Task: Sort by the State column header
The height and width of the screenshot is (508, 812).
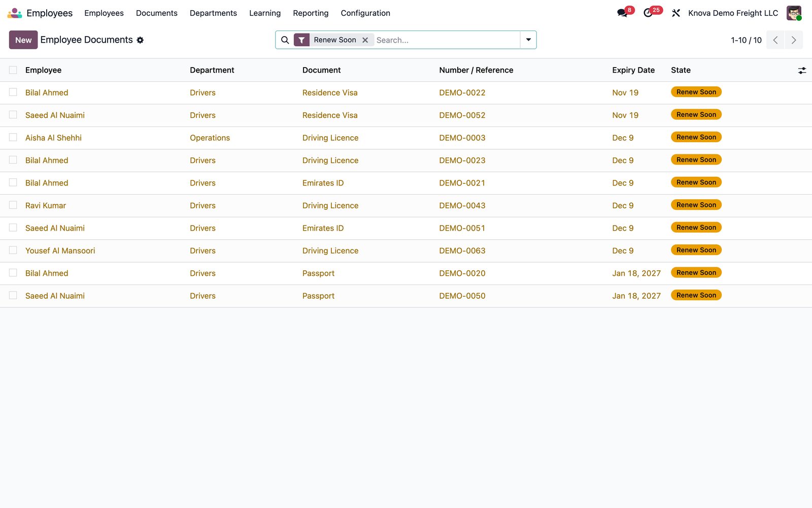Action: pos(681,70)
